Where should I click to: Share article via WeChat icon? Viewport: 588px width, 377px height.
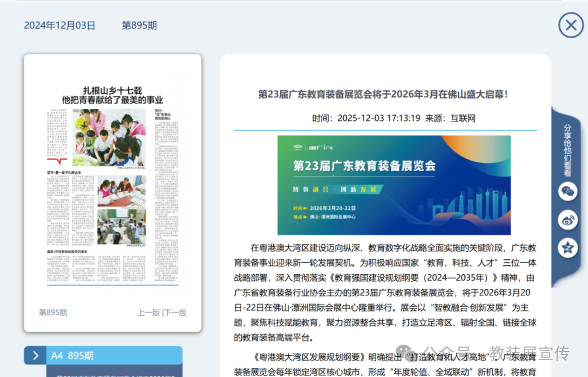pos(568,191)
